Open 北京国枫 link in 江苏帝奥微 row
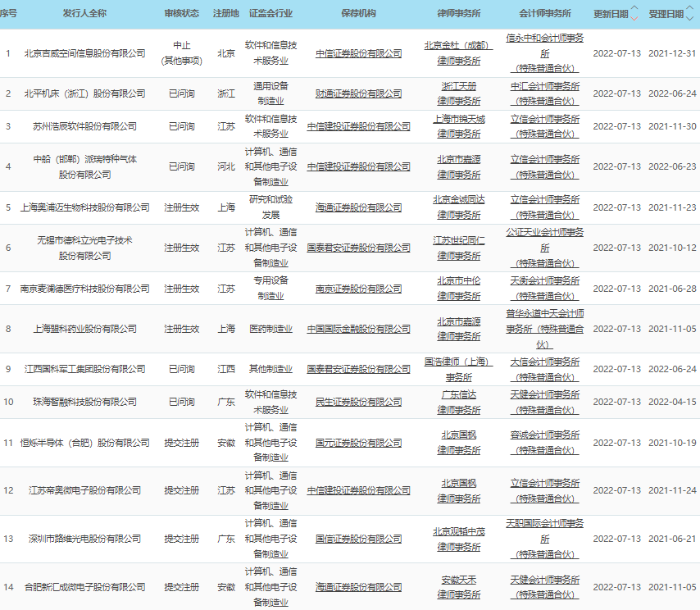The height and width of the screenshot is (610, 700). point(458,491)
